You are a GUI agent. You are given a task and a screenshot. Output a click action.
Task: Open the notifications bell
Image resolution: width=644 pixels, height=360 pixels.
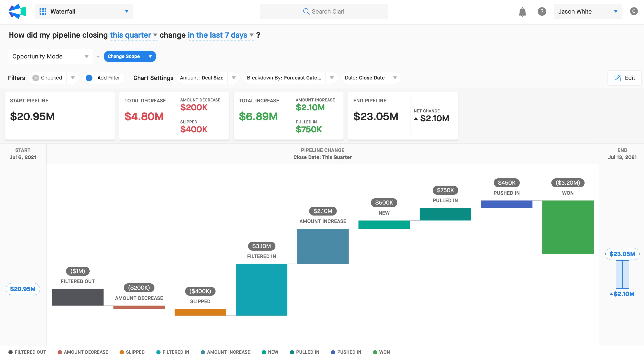(x=522, y=12)
